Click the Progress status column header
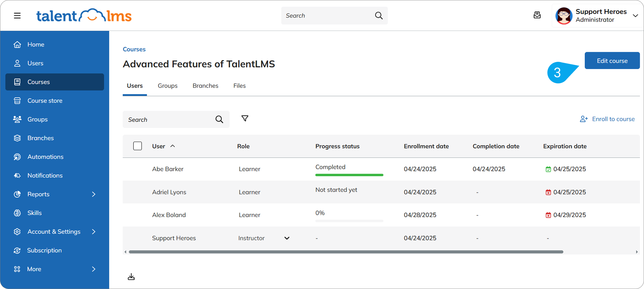644x289 pixels. click(x=337, y=146)
